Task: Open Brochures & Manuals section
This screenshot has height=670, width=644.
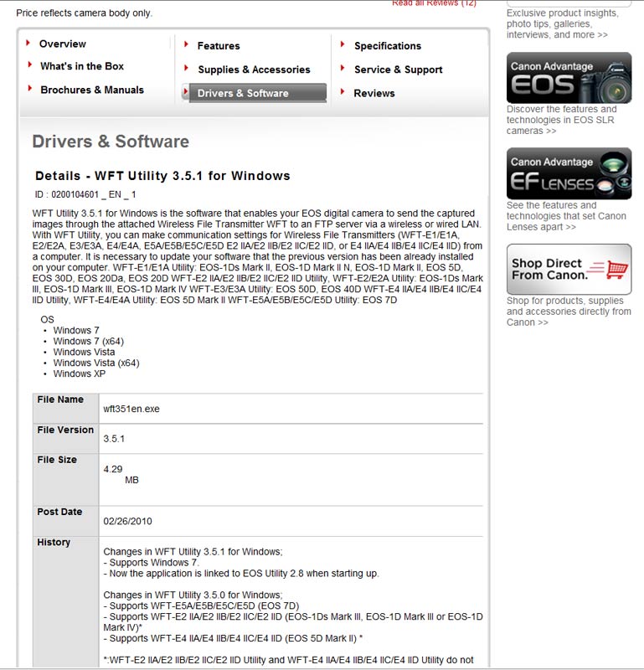Action: point(92,90)
